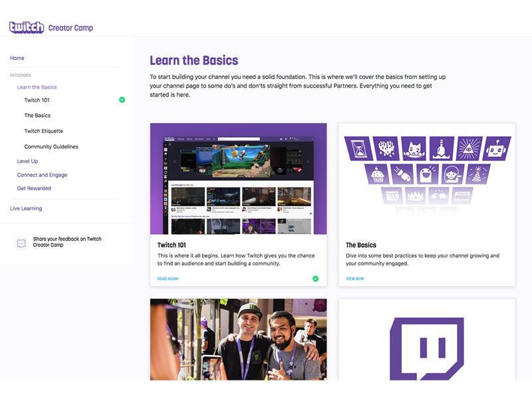This screenshot has width=532, height=399.
Task: Expand the Get Rewarded category
Action: click(x=34, y=188)
